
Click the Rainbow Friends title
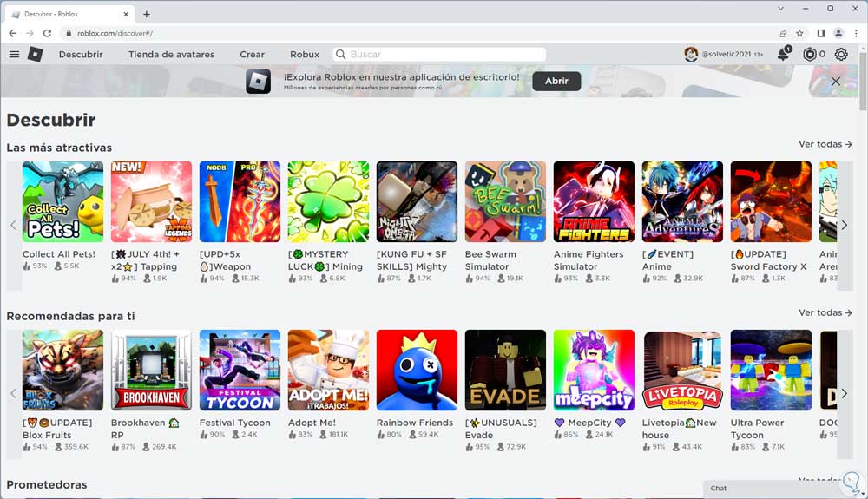tap(415, 423)
